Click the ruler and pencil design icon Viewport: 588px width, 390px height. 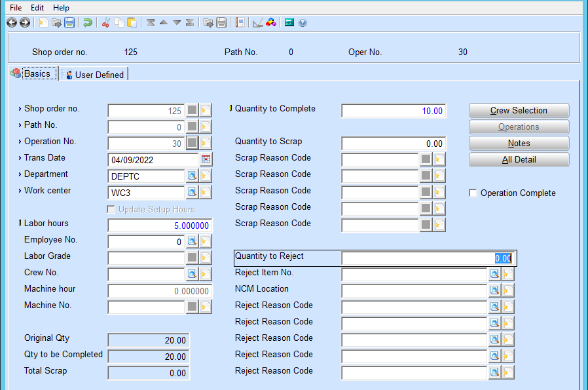coord(257,23)
